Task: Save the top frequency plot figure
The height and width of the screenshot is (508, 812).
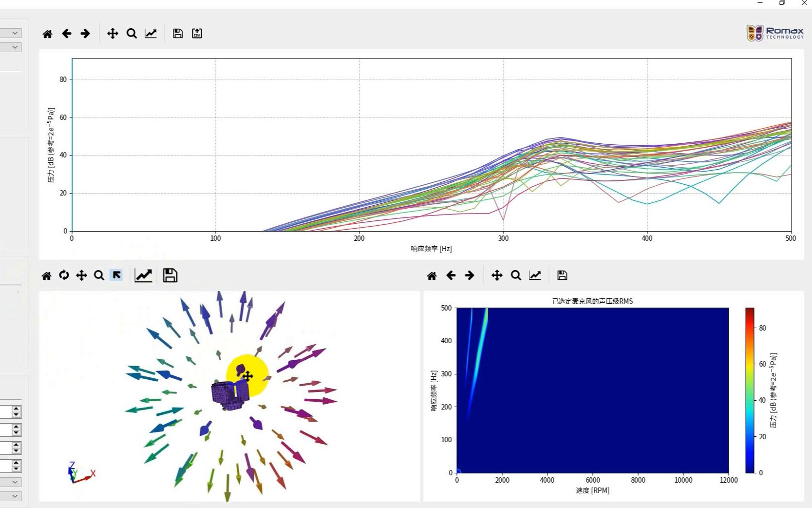Action: pyautogui.click(x=178, y=33)
